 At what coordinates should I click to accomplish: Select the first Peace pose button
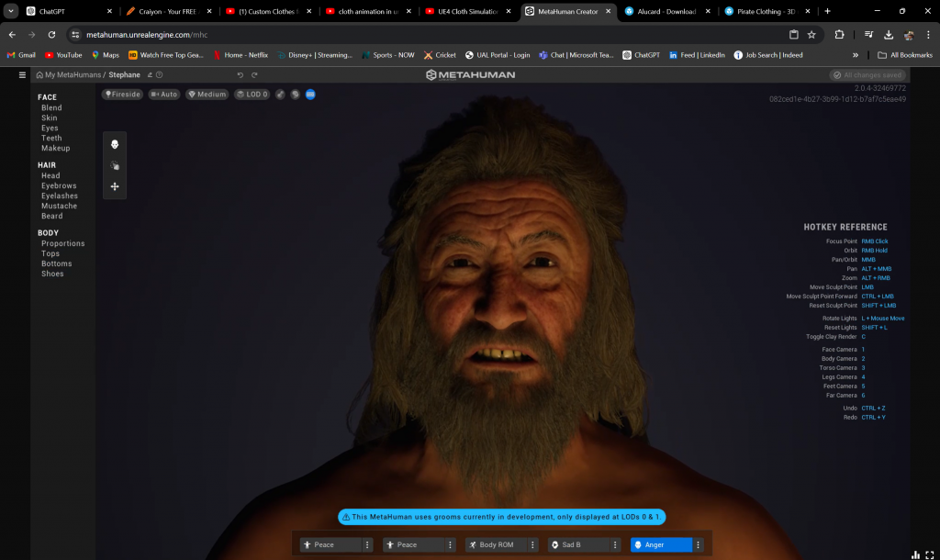[330, 545]
